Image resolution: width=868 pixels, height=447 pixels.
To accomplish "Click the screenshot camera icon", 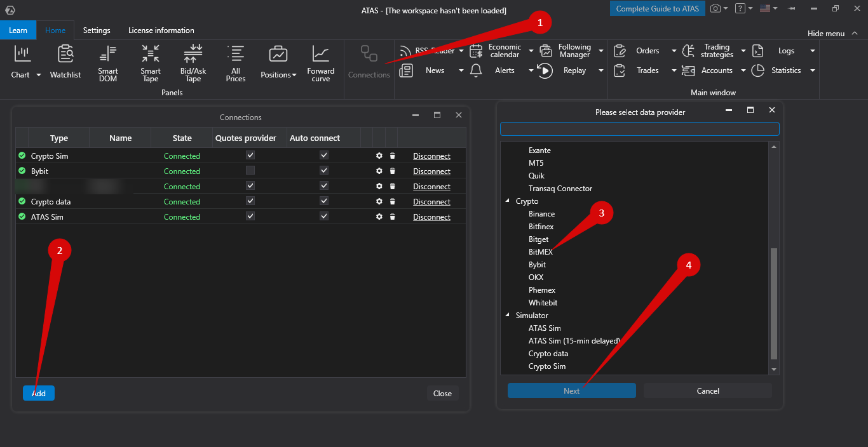I will [715, 8].
